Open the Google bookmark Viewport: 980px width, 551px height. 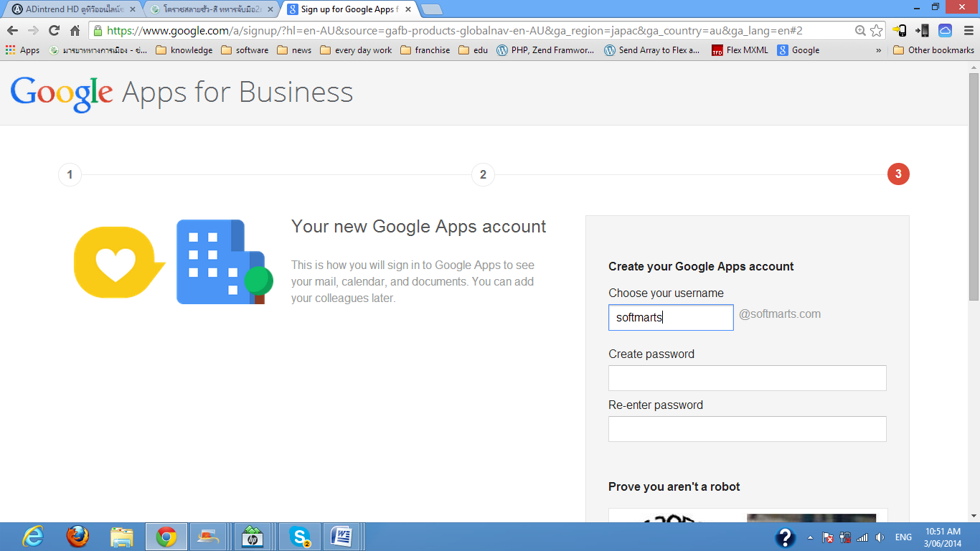[x=798, y=50]
